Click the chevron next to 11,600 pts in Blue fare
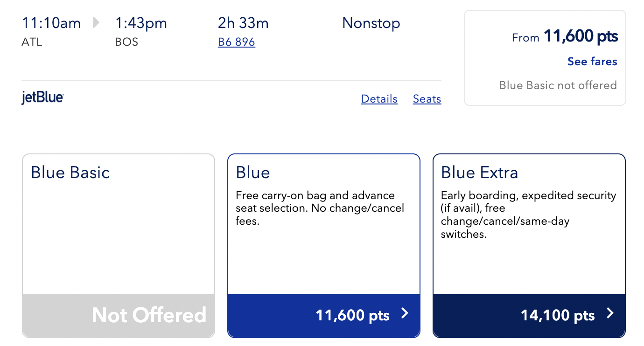Image resolution: width=644 pixels, height=346 pixels. [405, 313]
